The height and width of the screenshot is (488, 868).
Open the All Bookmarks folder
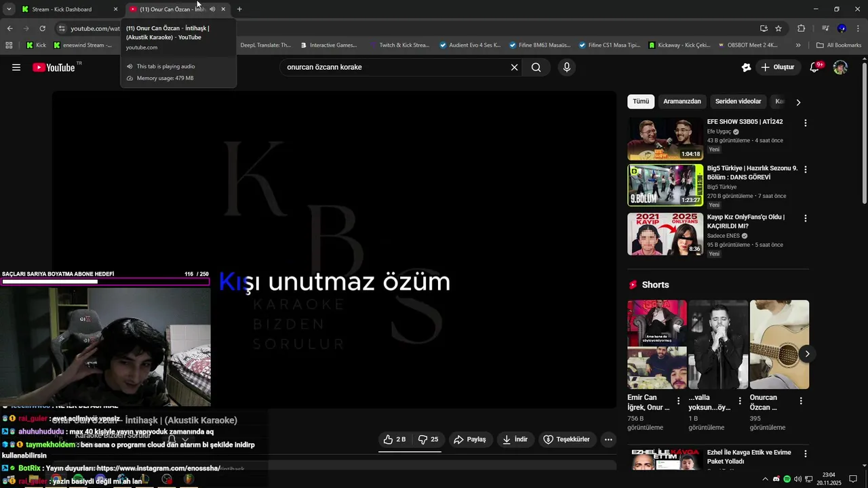839,45
